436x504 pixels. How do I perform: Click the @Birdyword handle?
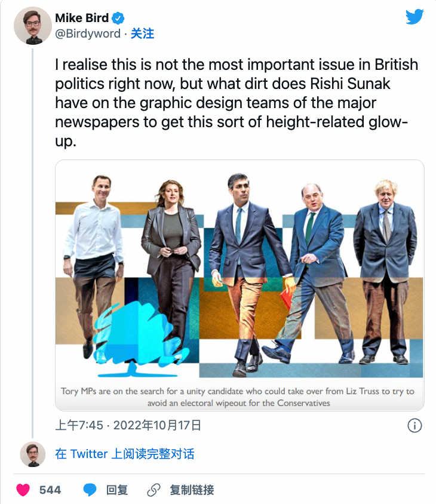(x=88, y=34)
